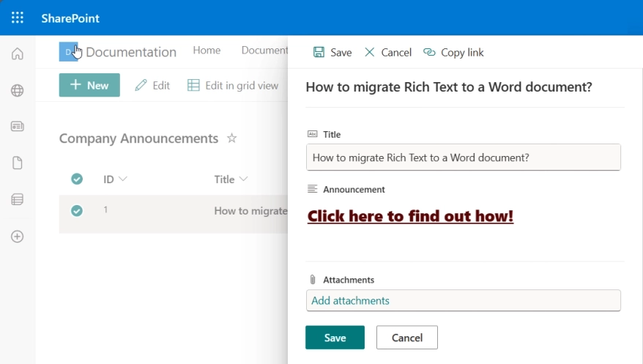Viewport: 643px width, 364px height.
Task: Click the Cancel X icon in panel toolbar
Action: click(370, 52)
